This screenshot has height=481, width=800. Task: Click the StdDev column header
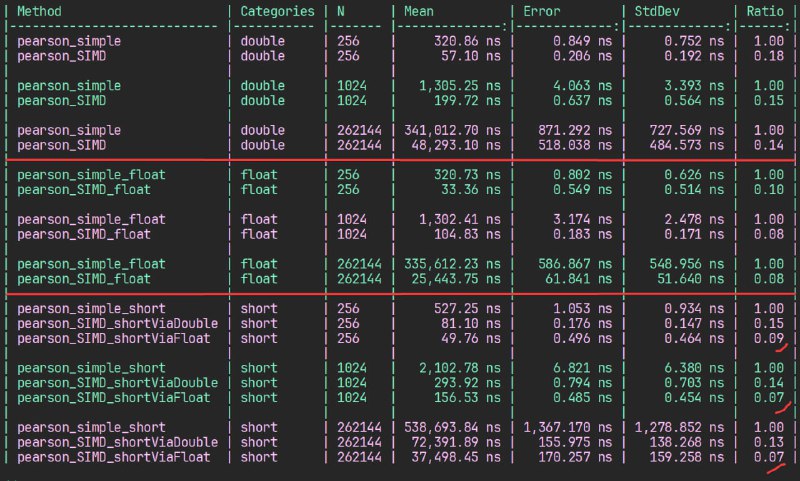[657, 11]
